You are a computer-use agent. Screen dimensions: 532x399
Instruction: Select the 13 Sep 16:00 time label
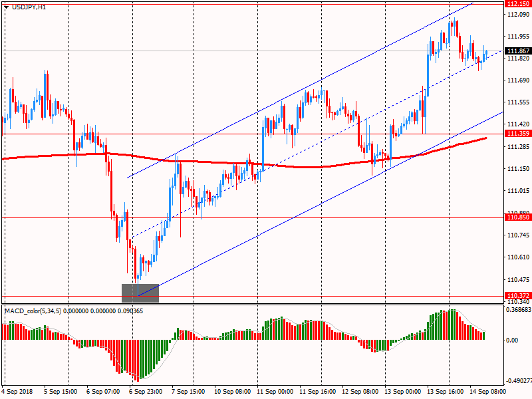(445, 392)
